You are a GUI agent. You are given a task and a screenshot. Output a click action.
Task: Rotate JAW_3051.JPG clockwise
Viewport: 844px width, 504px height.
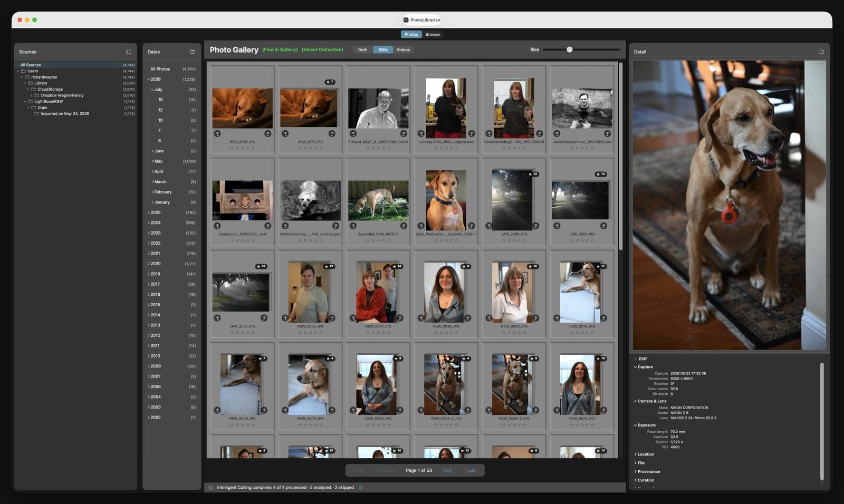pyautogui.click(x=603, y=226)
